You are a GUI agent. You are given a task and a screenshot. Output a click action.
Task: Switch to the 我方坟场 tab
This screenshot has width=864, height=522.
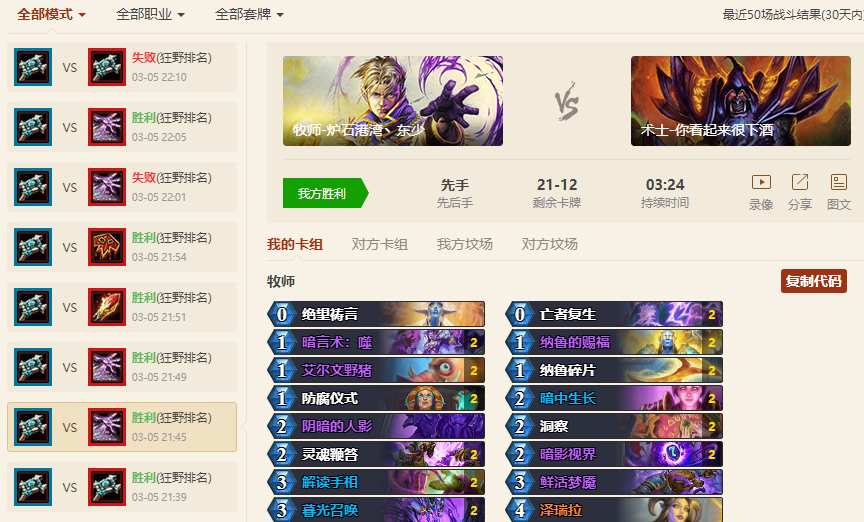click(x=465, y=244)
